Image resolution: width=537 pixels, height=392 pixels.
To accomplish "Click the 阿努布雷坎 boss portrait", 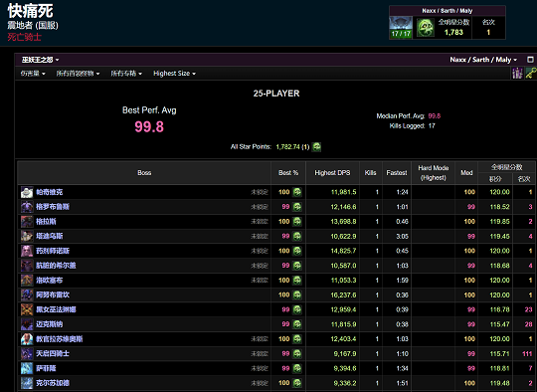I will [27, 295].
